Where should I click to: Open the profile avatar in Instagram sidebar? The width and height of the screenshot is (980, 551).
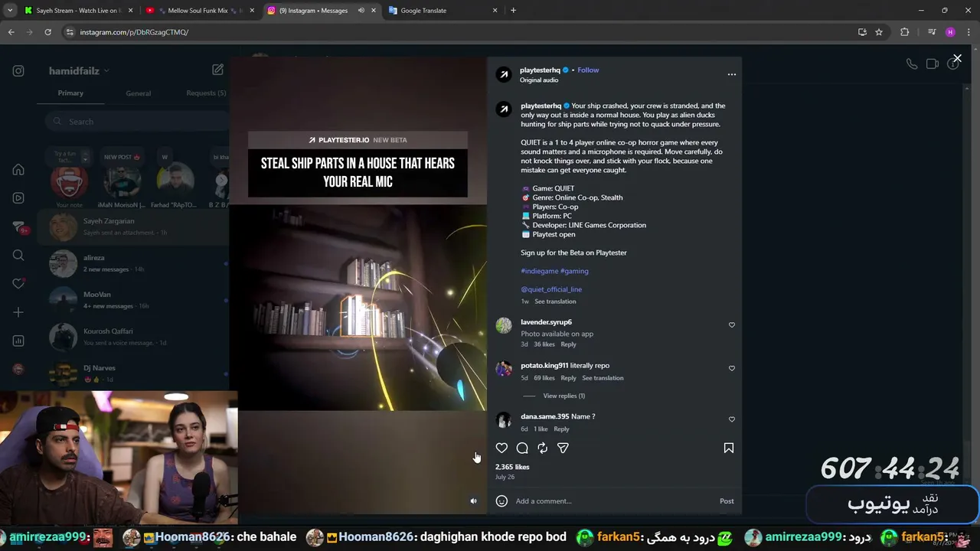18,369
